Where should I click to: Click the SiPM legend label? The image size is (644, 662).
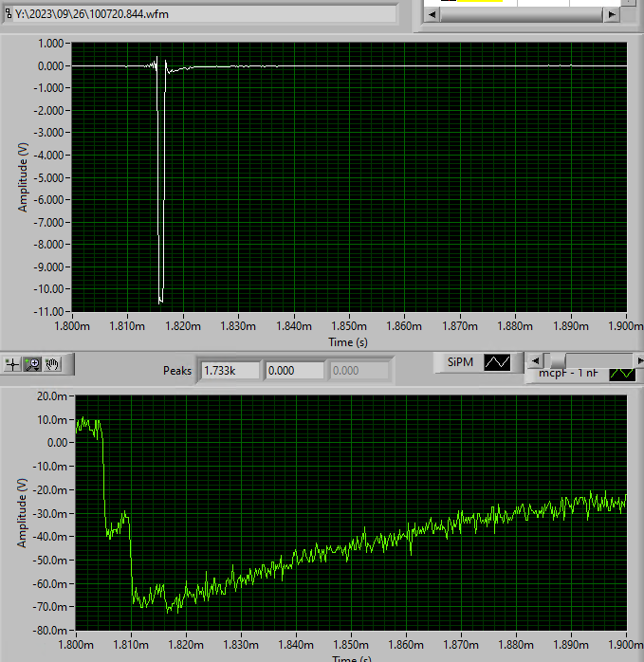pos(460,362)
